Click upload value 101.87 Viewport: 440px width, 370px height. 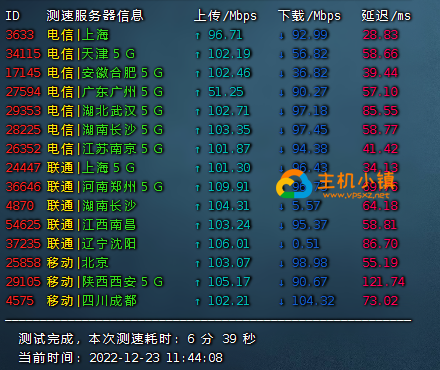pos(229,149)
